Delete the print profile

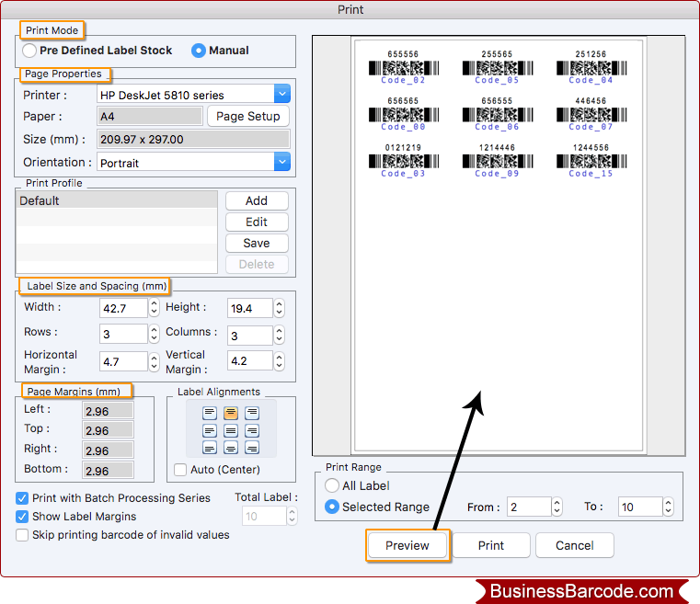click(257, 265)
